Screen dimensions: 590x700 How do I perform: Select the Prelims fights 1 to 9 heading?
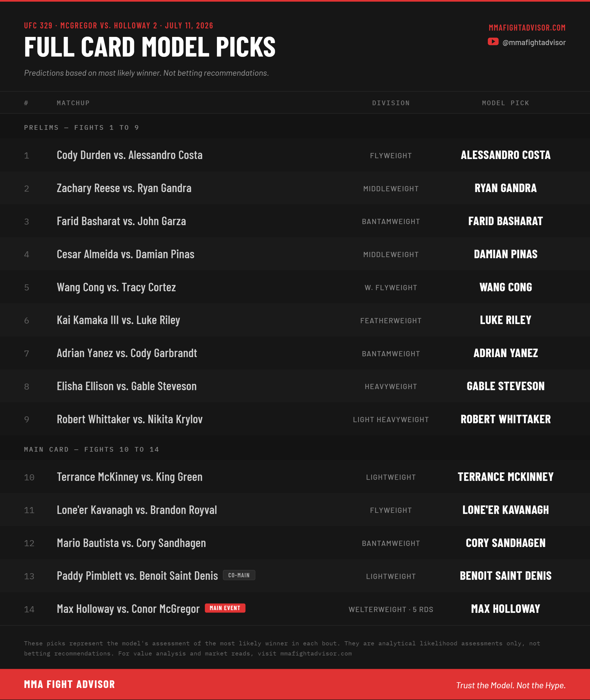click(x=81, y=128)
